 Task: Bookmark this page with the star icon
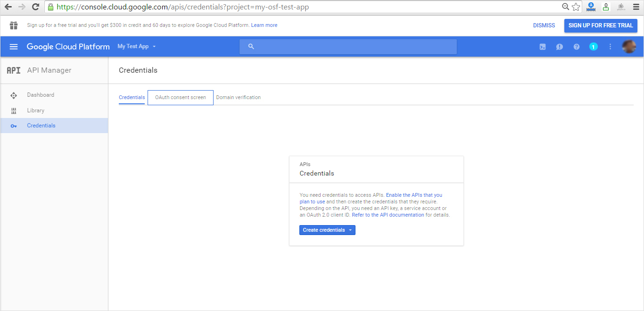(576, 7)
